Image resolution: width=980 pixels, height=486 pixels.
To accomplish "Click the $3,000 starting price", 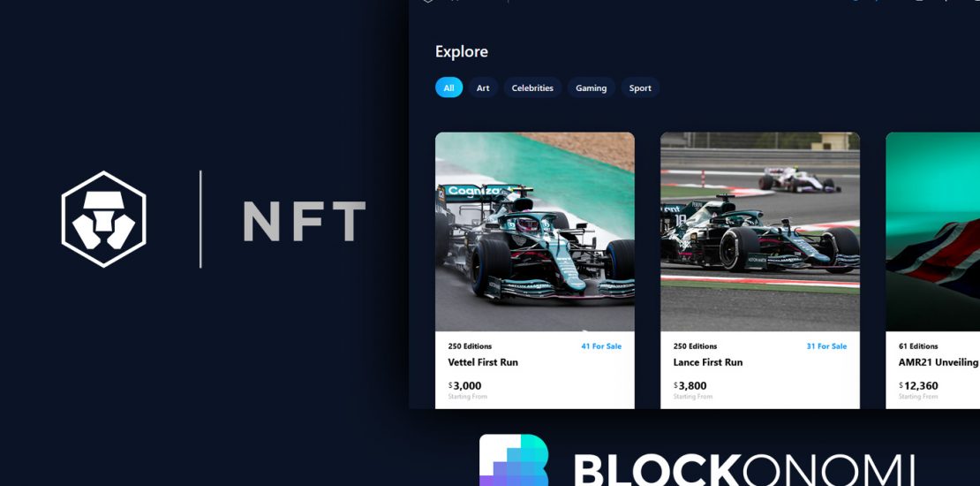I will (465, 386).
